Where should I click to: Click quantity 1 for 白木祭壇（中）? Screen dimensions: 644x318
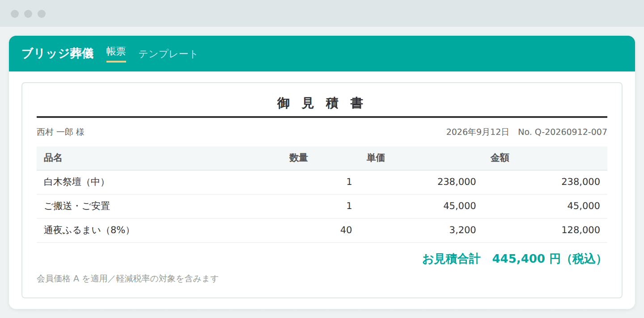click(349, 182)
